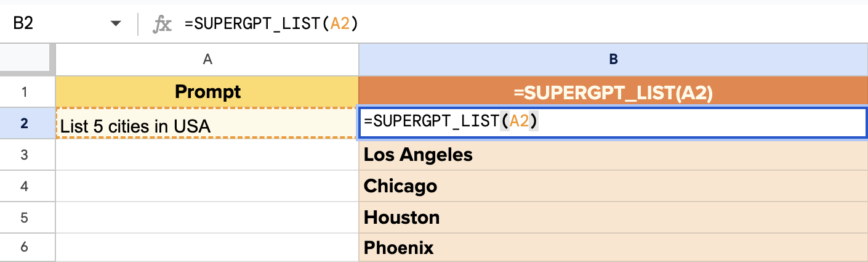Select row 4 header
The image size is (868, 262).
point(25,186)
